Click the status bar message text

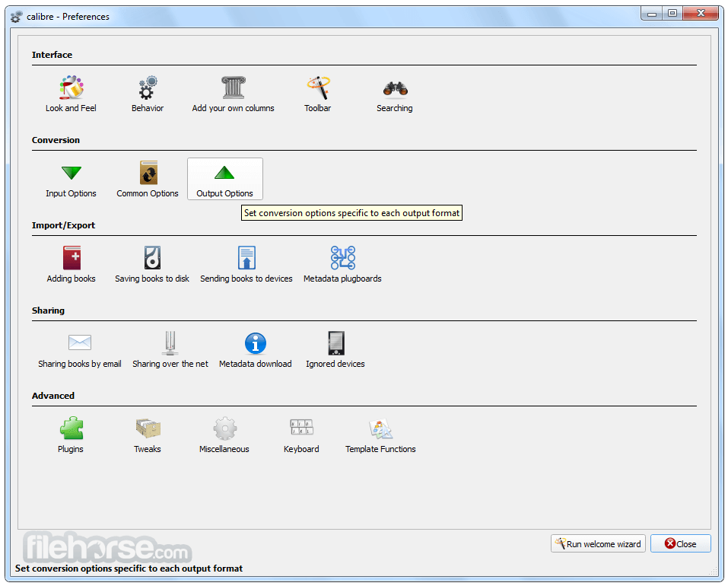129,568
